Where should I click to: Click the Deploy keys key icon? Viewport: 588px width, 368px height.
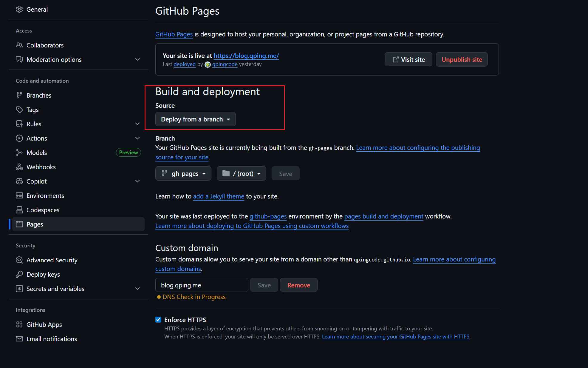(x=19, y=274)
